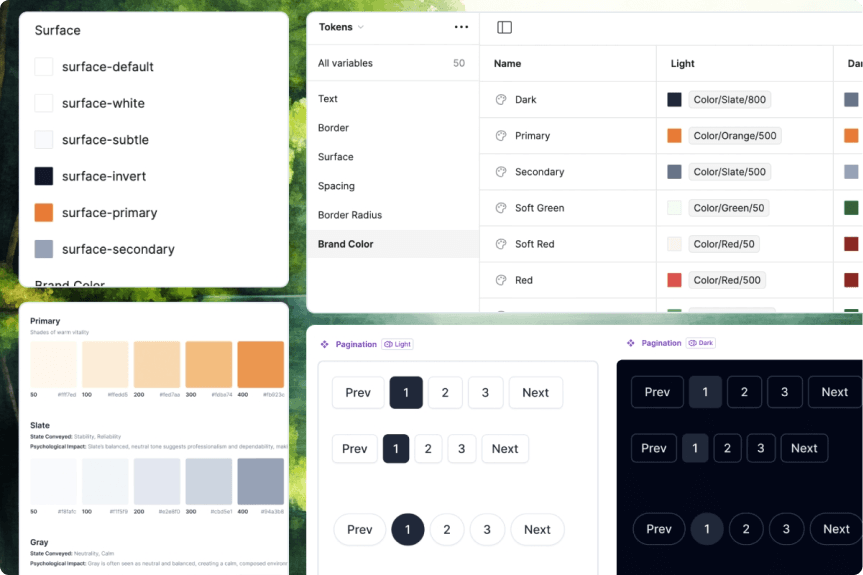Pick the dark surface-invert color swatch

coord(44,176)
